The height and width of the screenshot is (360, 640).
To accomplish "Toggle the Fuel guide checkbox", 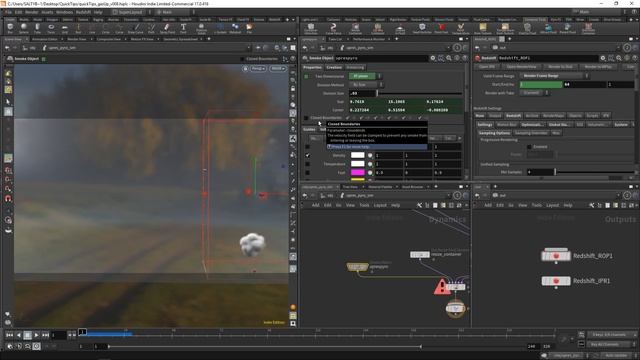I will (307, 173).
